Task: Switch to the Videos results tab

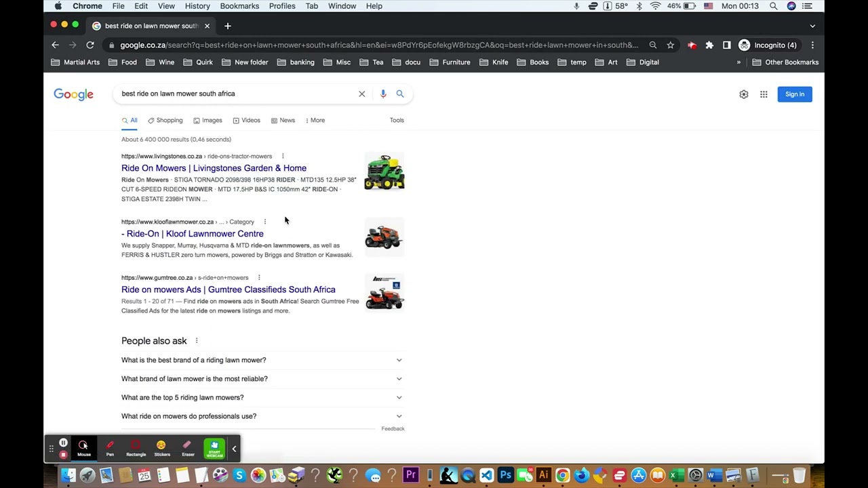Action: pos(246,121)
